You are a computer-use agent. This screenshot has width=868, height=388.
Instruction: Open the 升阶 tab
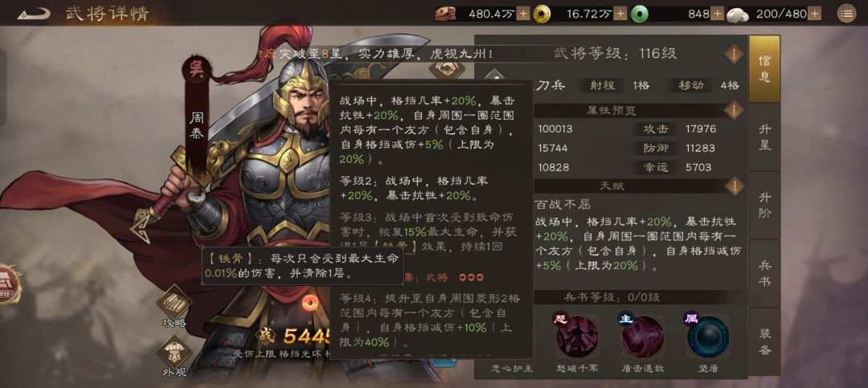[764, 206]
